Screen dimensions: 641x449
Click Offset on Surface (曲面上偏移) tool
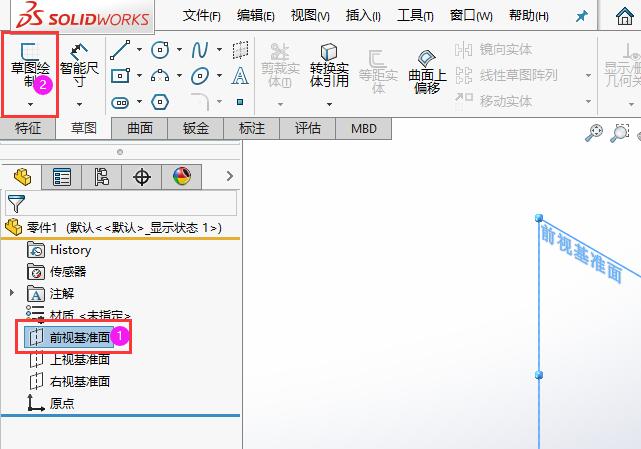427,72
